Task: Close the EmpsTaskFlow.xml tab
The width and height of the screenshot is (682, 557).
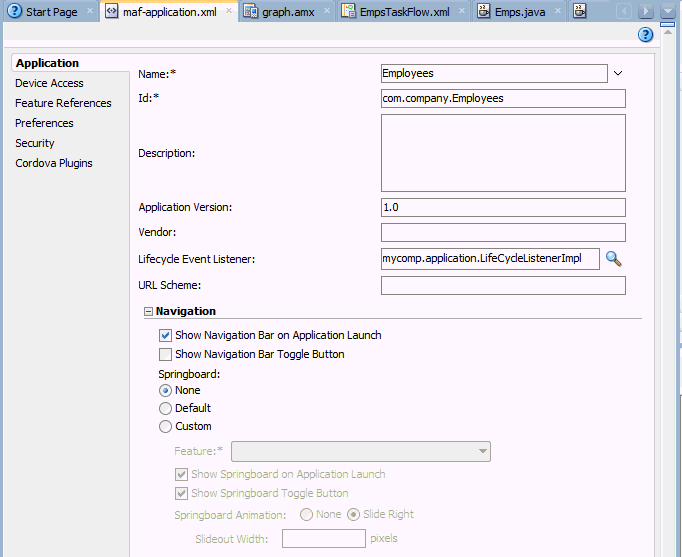Action: click(462, 11)
